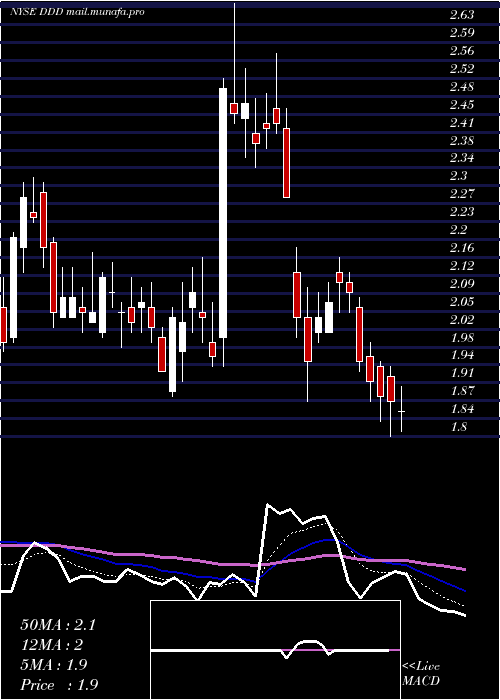Select the 2.56 price axis label
The width and height of the screenshot is (500, 700).
(x=462, y=51)
